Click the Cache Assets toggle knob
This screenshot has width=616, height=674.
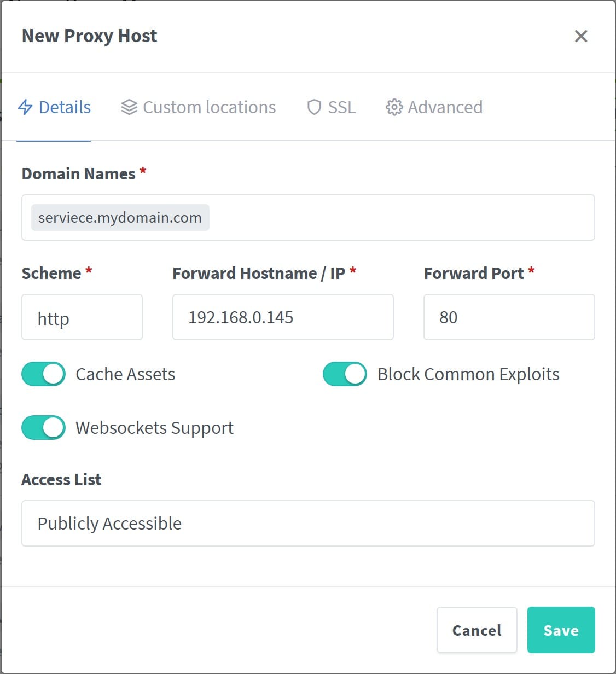coord(53,374)
